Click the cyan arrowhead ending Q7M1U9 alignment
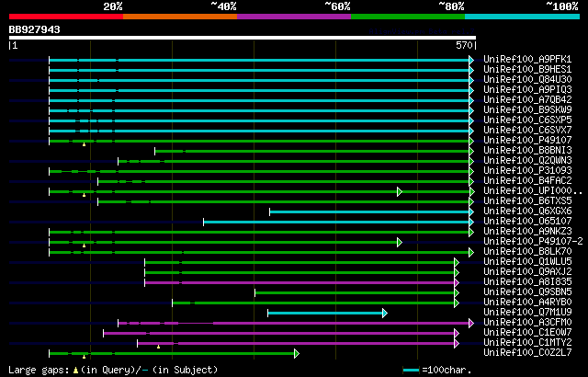This screenshot has width=588, height=377. point(385,313)
